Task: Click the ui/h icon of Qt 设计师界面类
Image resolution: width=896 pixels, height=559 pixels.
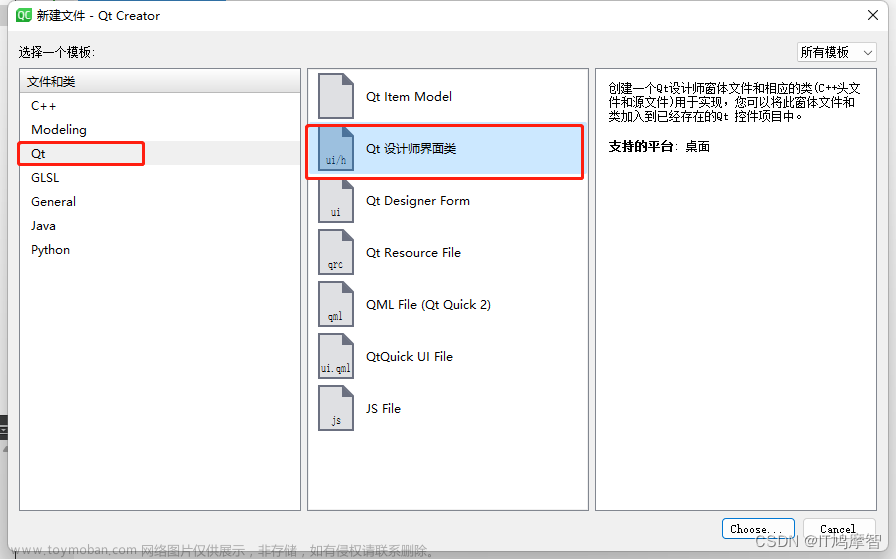Action: point(335,149)
